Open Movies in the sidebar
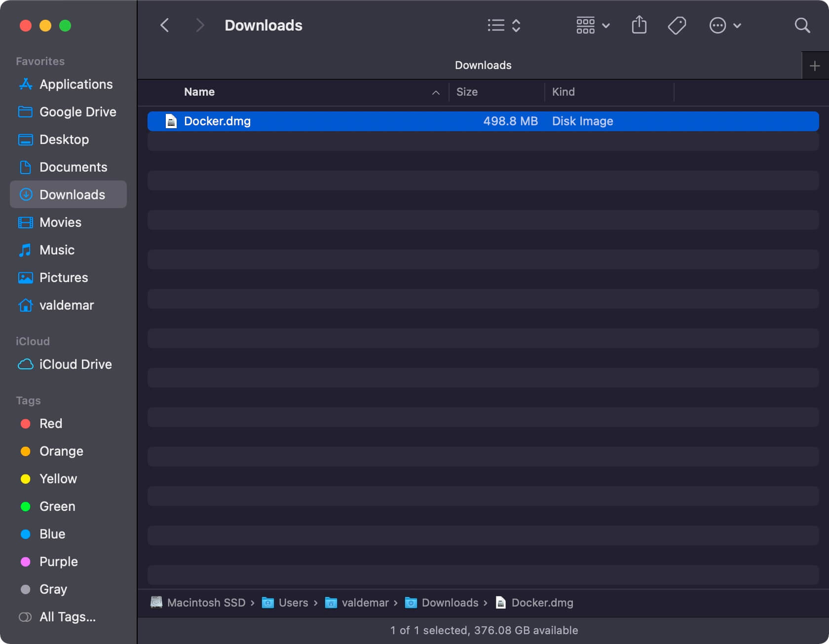 pos(68,222)
